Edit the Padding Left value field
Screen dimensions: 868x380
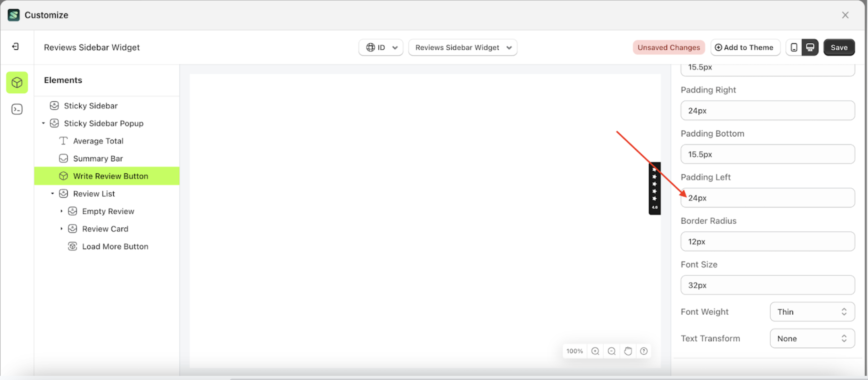pos(766,198)
